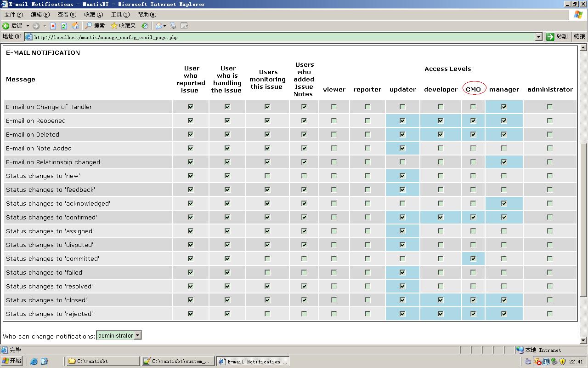The width and height of the screenshot is (588, 368).
Task: Click the browser Back arrow icon
Action: click(x=6, y=26)
